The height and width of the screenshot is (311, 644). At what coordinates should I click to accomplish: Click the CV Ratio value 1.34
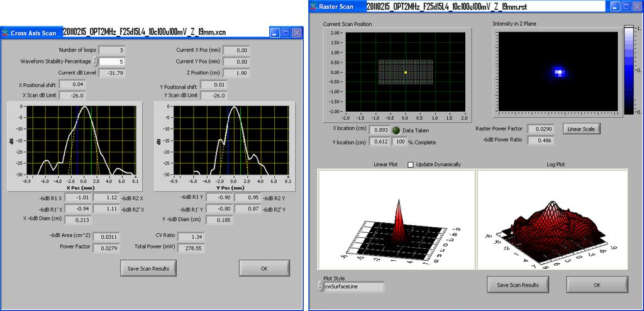click(x=191, y=237)
